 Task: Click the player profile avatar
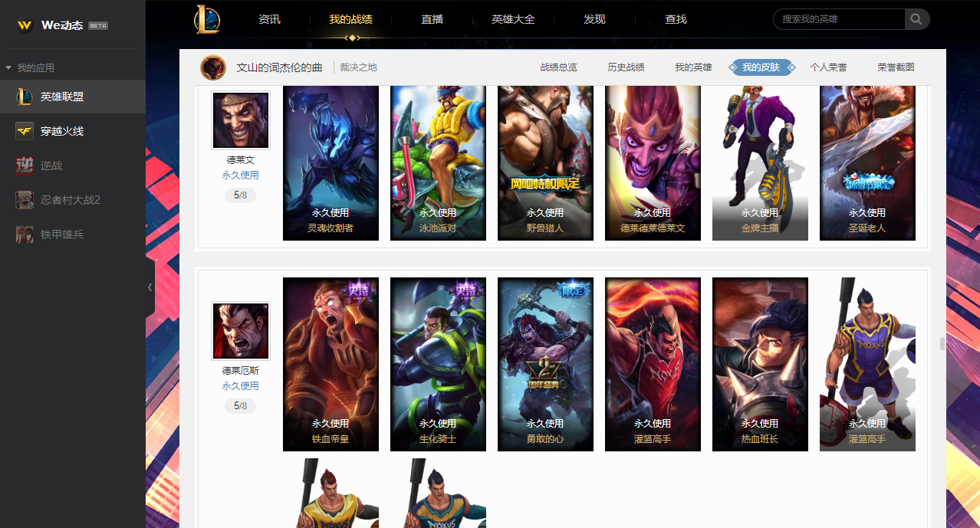[x=213, y=67]
